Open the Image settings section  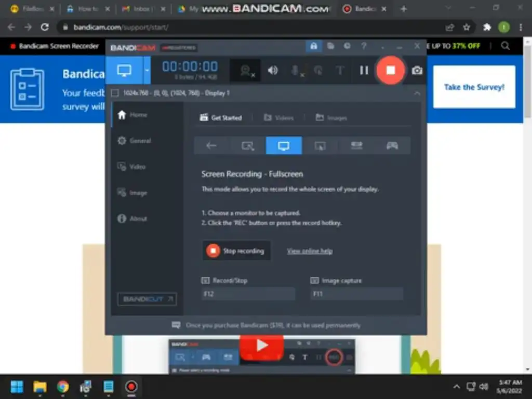(x=132, y=193)
